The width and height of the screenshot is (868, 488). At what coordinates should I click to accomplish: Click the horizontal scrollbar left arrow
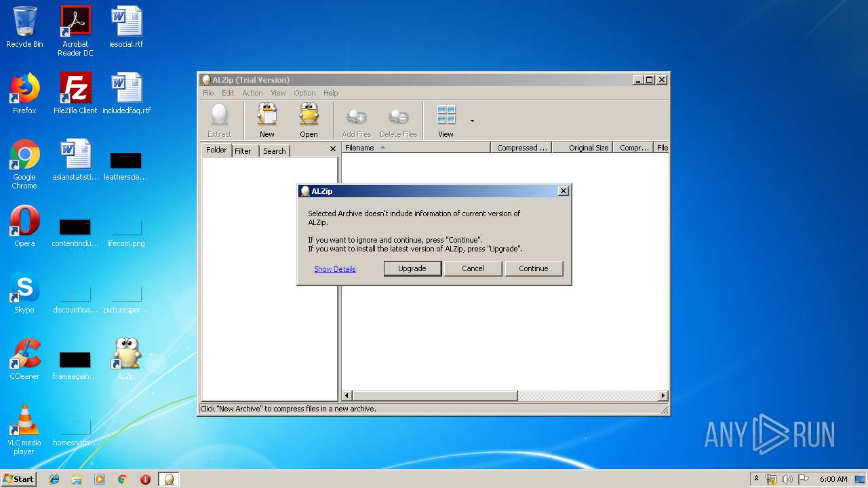coord(347,396)
